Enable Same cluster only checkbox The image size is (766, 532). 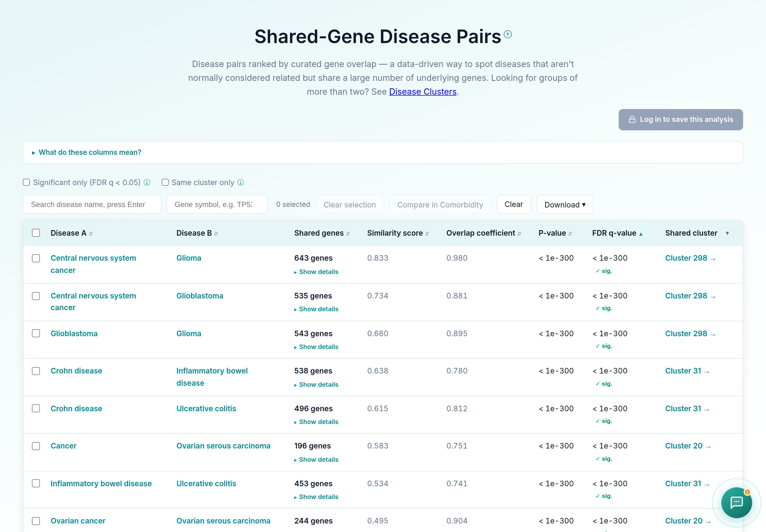point(165,182)
